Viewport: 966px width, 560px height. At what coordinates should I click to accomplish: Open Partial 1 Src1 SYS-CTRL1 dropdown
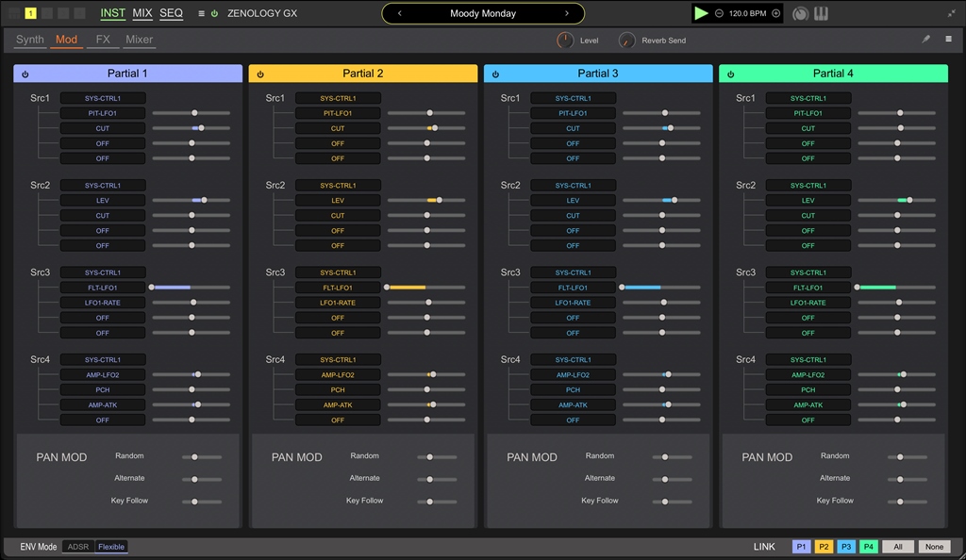[103, 98]
